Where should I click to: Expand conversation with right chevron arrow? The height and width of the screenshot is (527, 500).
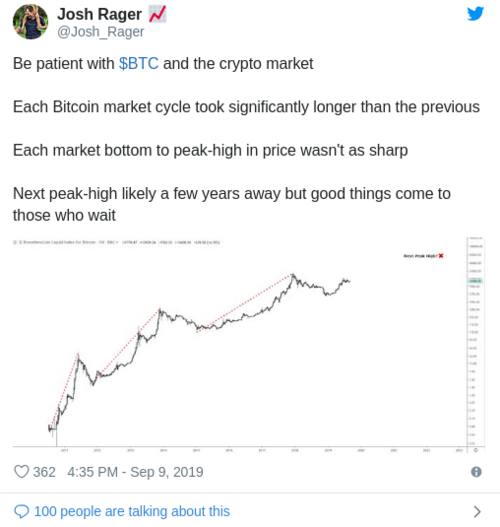tap(477, 512)
